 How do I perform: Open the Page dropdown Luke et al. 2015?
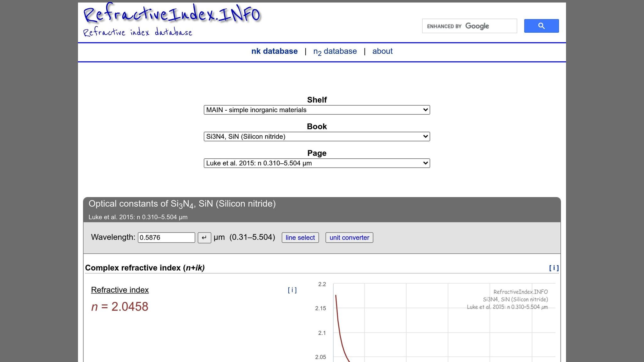(x=317, y=163)
